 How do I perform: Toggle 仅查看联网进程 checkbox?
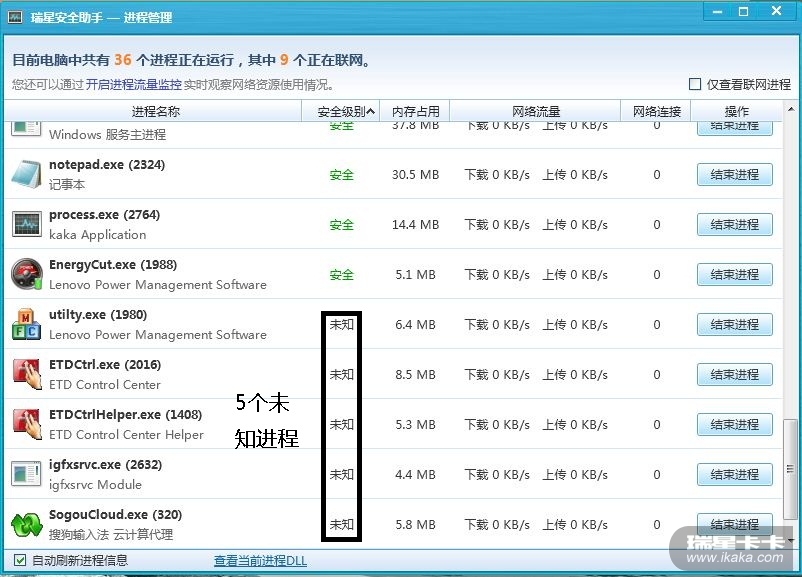pos(695,84)
